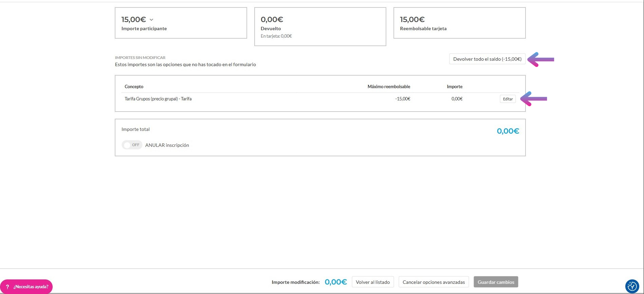The height and width of the screenshot is (294, 644).
Task: Select the Reembolsable tarjeta 15,00€ amount
Action: click(412, 20)
